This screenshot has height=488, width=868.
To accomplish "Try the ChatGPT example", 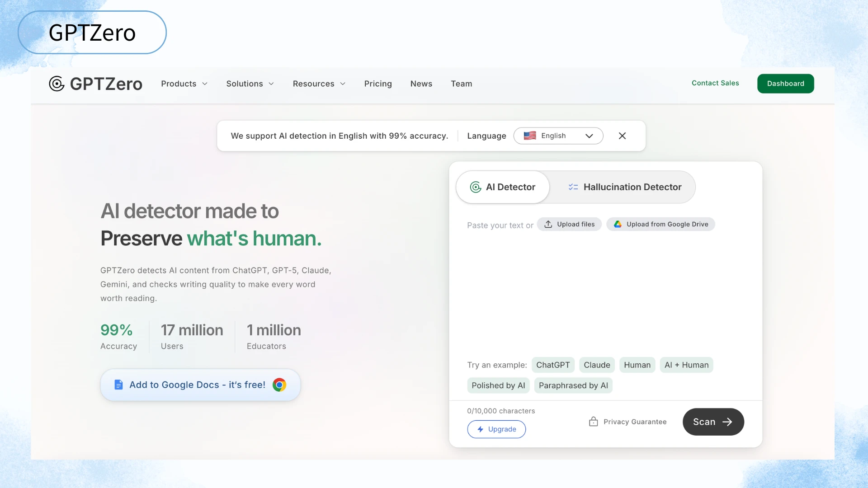I will [553, 365].
